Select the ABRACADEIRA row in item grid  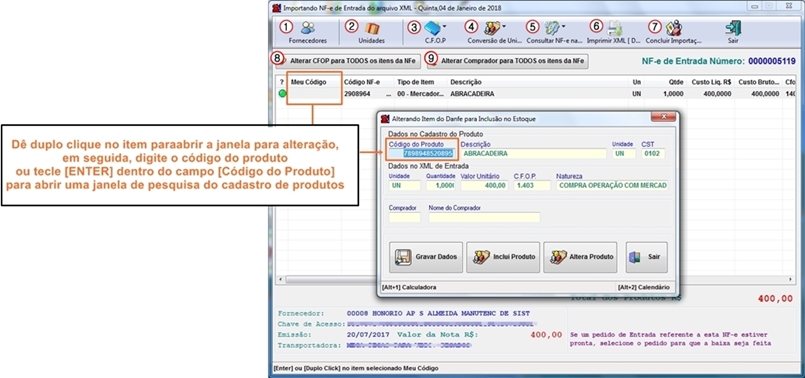tap(536, 94)
